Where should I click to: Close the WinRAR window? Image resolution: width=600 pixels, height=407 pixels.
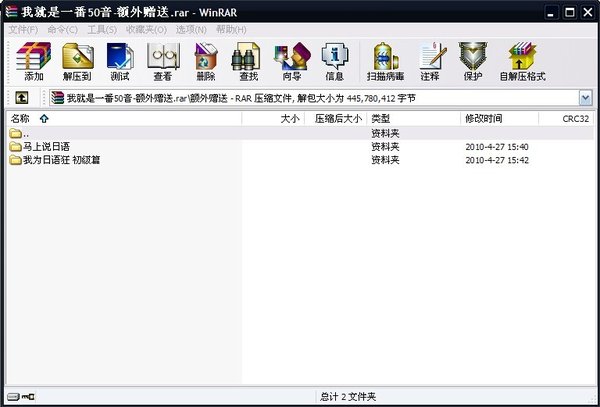pyautogui.click(x=588, y=13)
